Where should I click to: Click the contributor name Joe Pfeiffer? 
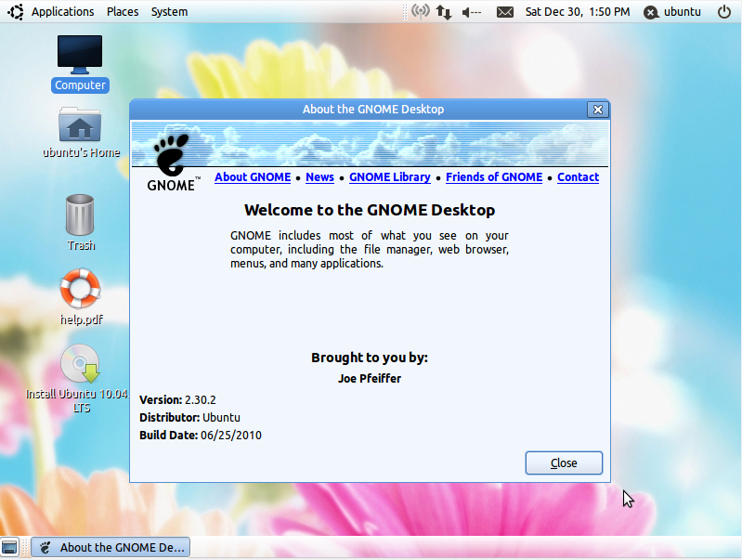pos(370,379)
